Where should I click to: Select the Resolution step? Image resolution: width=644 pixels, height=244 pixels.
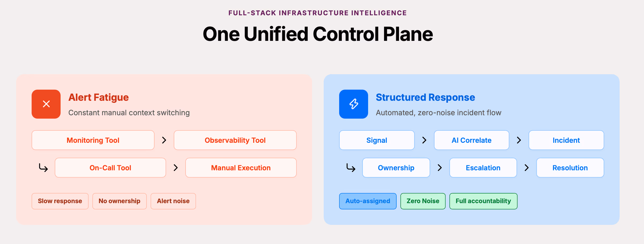pos(570,168)
